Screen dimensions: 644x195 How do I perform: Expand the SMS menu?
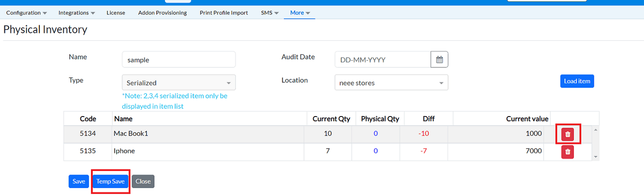click(270, 13)
